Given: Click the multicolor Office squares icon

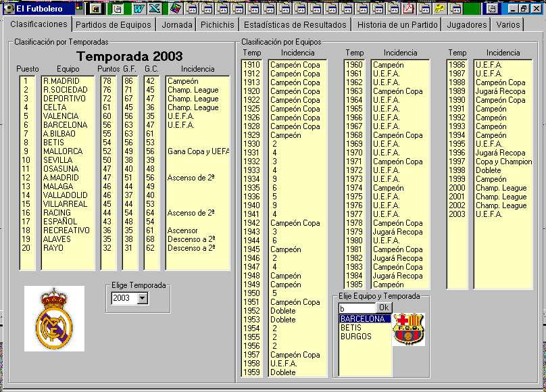Looking at the screenshot, I should 79,6.
